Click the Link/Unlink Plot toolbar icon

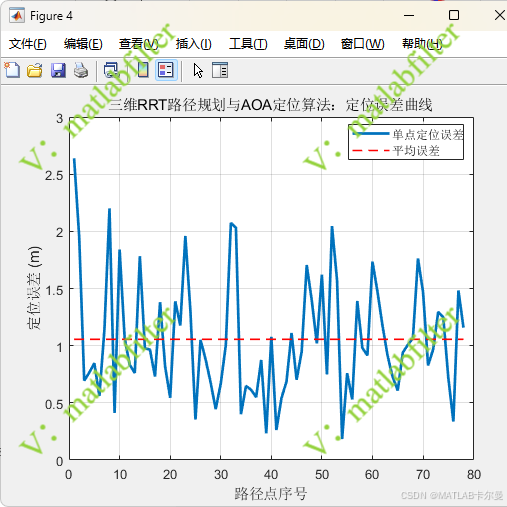pos(111,70)
